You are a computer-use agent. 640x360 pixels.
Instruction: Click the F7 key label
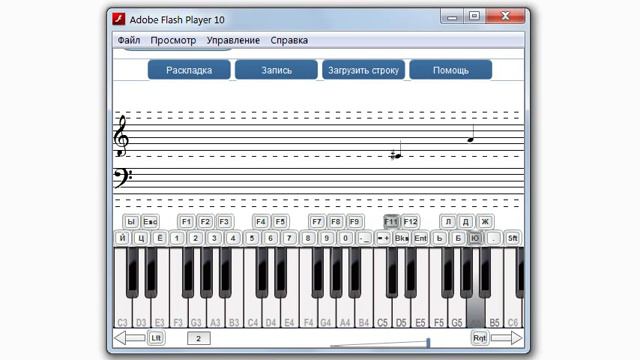(x=317, y=222)
